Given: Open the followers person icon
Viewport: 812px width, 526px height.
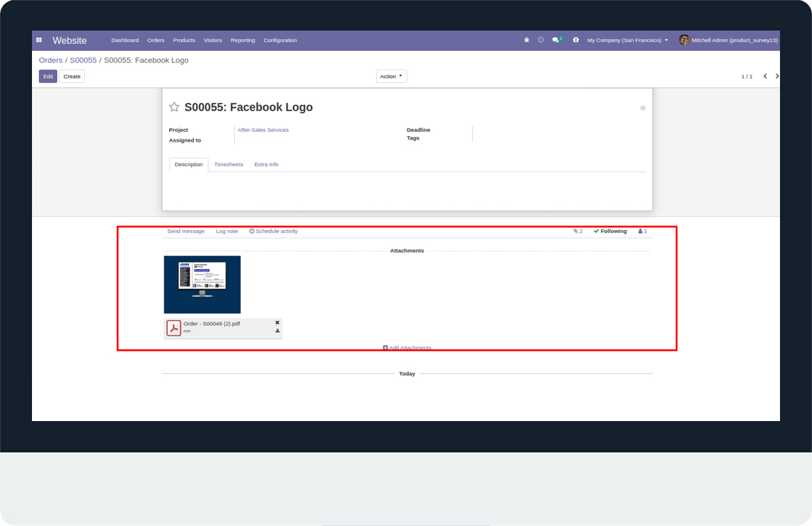Looking at the screenshot, I should click(642, 231).
